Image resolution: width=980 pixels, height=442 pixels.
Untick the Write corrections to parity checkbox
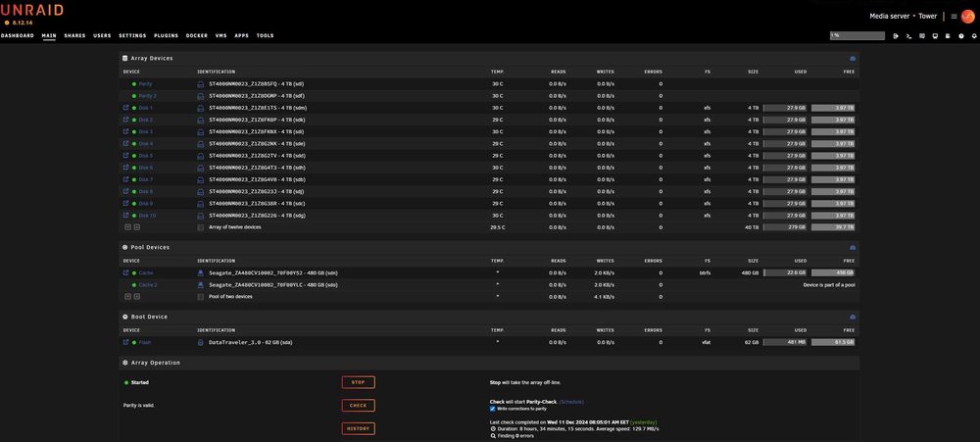pyautogui.click(x=493, y=409)
